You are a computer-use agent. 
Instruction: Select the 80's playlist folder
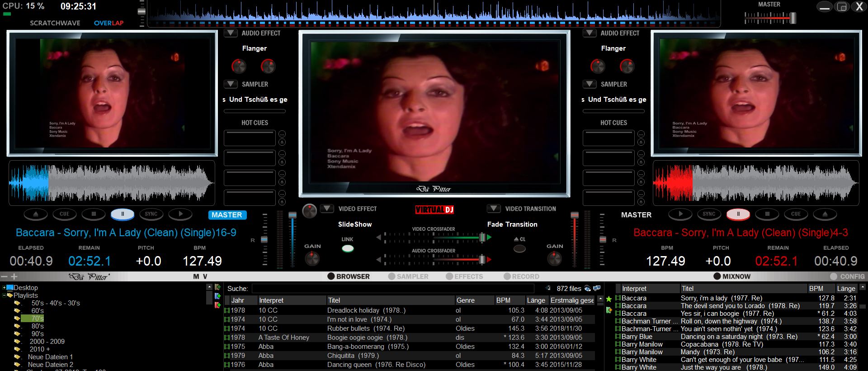[38, 326]
